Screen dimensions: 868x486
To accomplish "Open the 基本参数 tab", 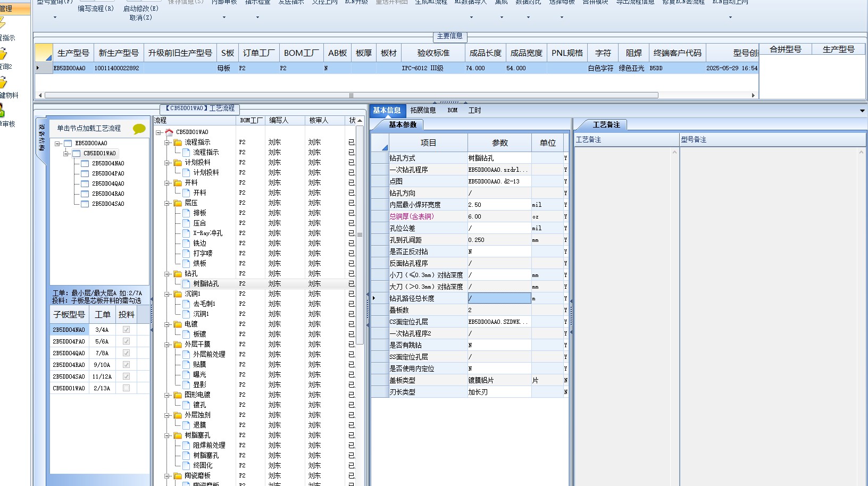I will (x=402, y=125).
